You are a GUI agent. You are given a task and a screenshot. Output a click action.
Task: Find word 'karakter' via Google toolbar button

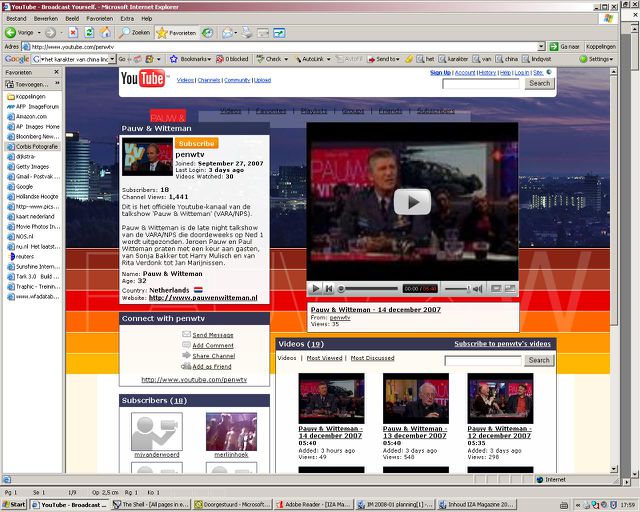click(x=453, y=59)
